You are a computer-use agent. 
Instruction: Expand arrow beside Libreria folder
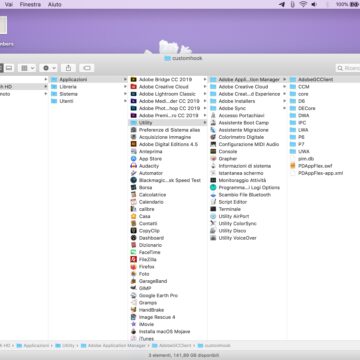pyautogui.click(x=125, y=87)
